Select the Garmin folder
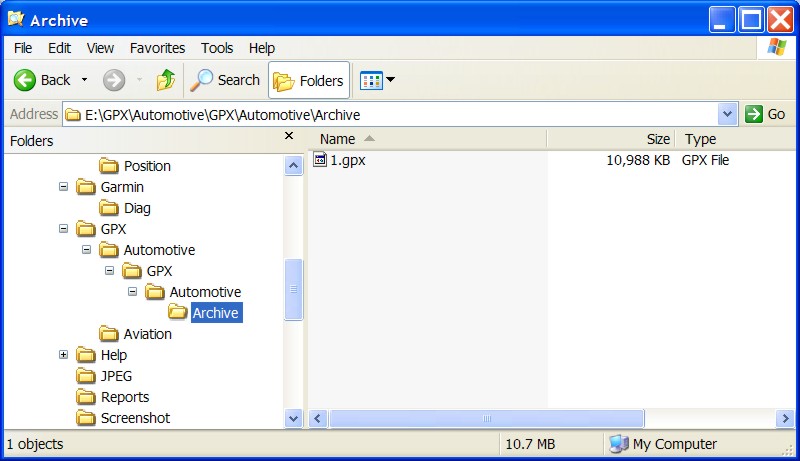Viewport: 800px width, 461px height. point(122,187)
